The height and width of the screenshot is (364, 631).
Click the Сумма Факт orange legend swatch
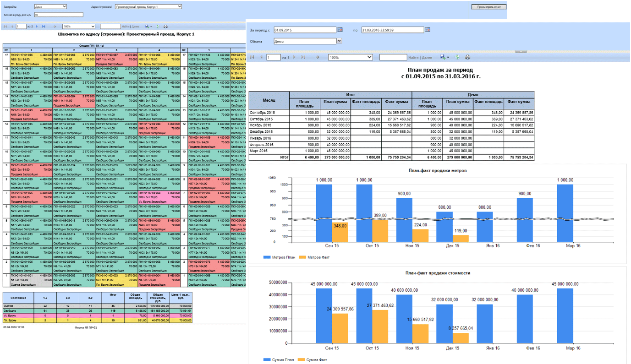point(301,360)
